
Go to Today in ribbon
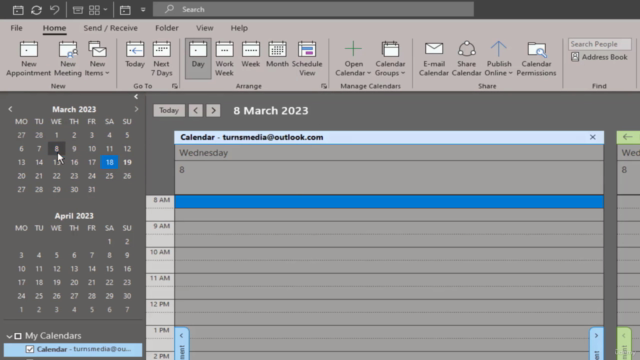pyautogui.click(x=135, y=55)
